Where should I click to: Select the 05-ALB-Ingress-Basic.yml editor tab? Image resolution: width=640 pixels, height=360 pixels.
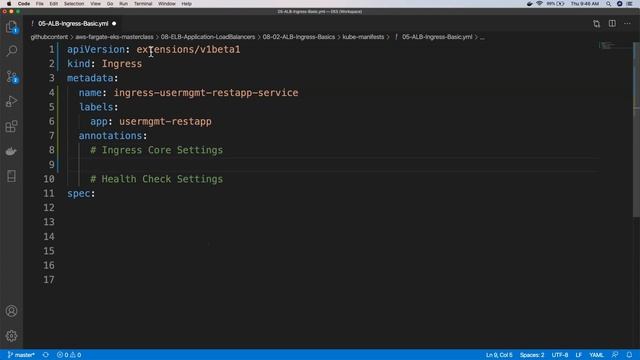[73, 24]
